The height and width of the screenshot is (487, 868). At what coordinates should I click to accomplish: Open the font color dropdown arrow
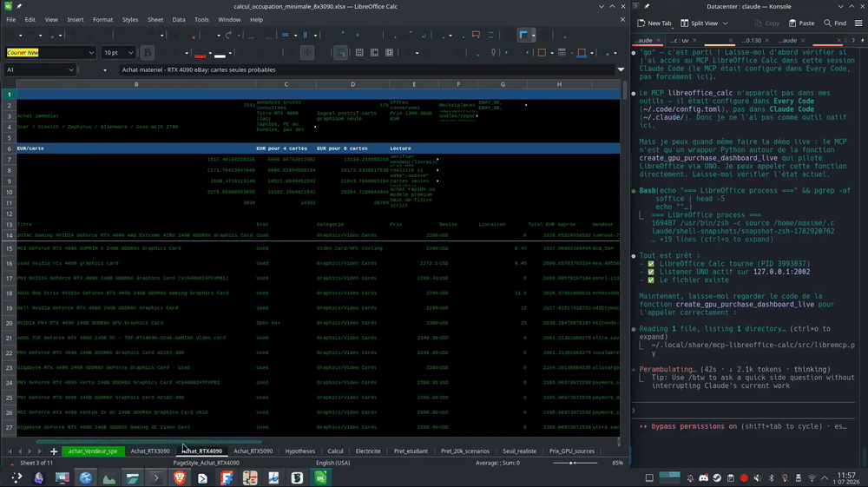tap(210, 53)
